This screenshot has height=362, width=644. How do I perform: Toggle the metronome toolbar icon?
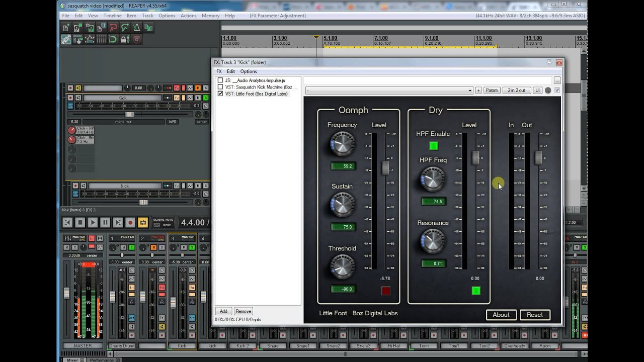136,28
